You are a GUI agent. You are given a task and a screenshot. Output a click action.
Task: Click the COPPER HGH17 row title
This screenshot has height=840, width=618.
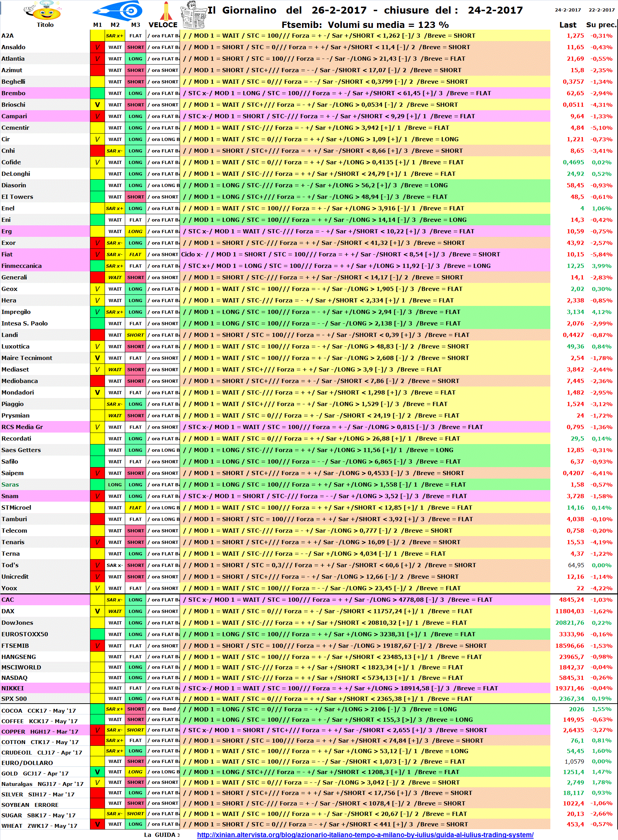40,732
